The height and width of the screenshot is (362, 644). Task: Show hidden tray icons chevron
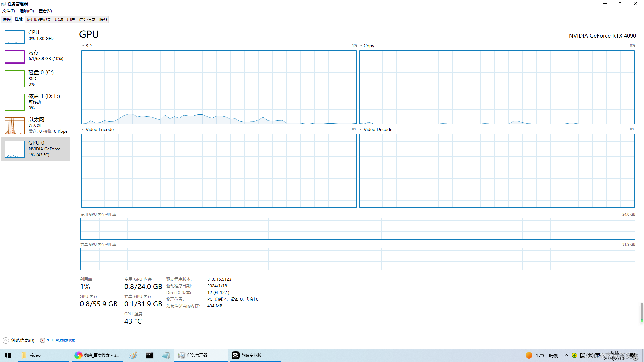566,355
